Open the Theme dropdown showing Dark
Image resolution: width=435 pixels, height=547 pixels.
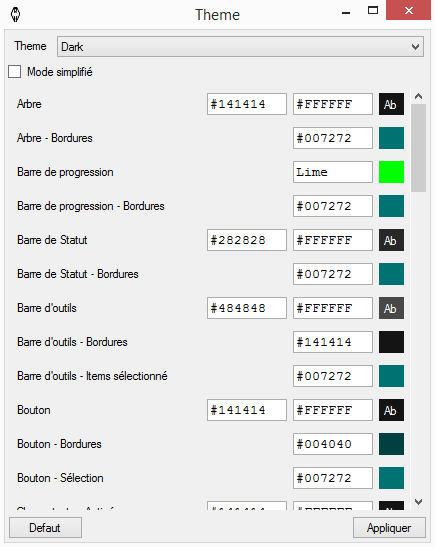240,46
